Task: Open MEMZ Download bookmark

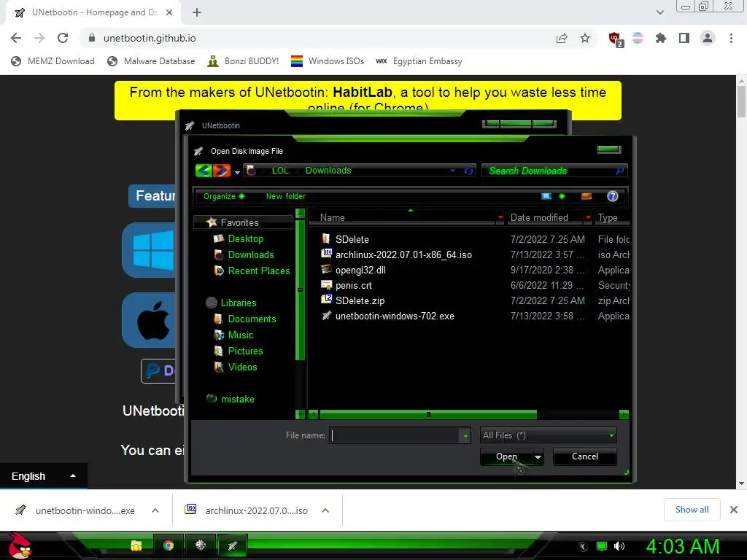Action: pos(53,61)
